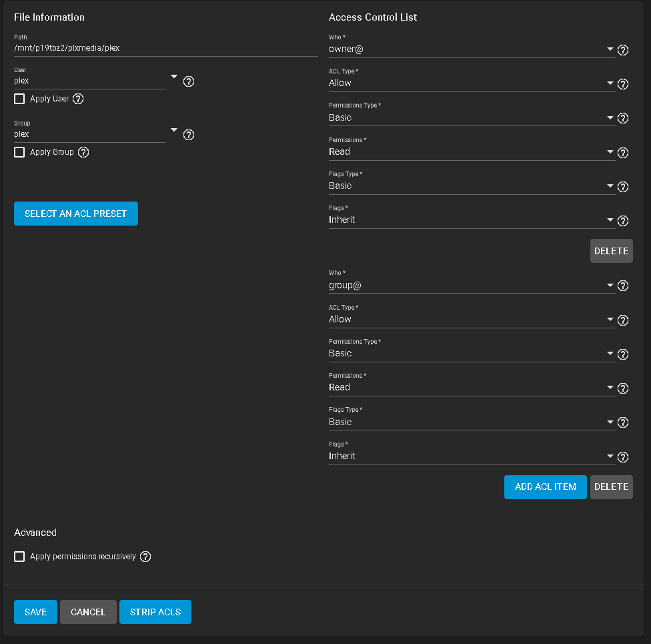Delete the owner@ ACL entry

[611, 251]
